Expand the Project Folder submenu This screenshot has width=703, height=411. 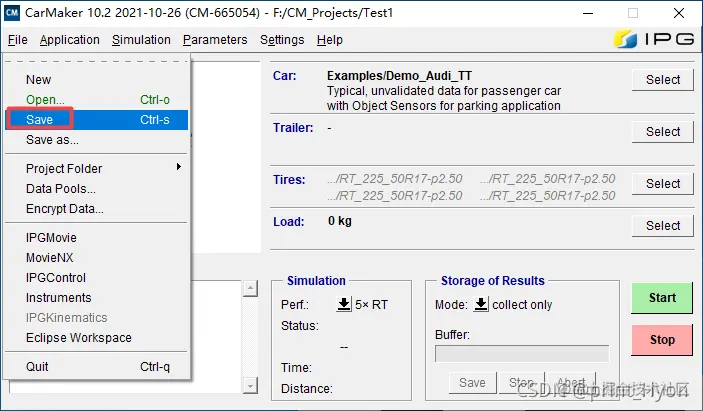[x=96, y=169]
